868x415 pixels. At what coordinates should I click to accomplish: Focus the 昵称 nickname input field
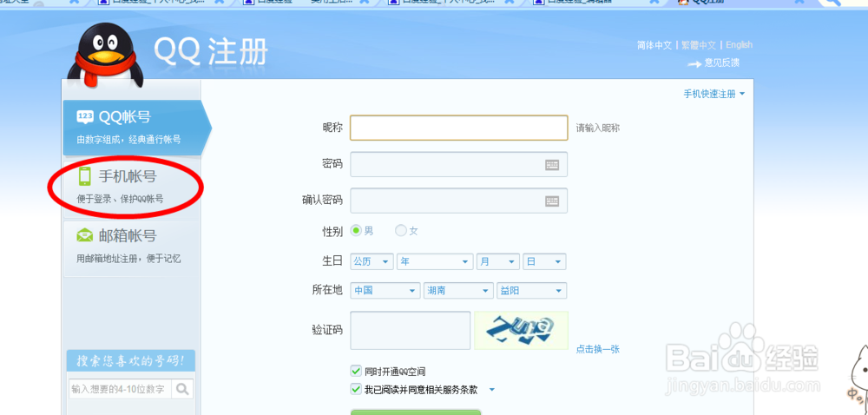459,128
